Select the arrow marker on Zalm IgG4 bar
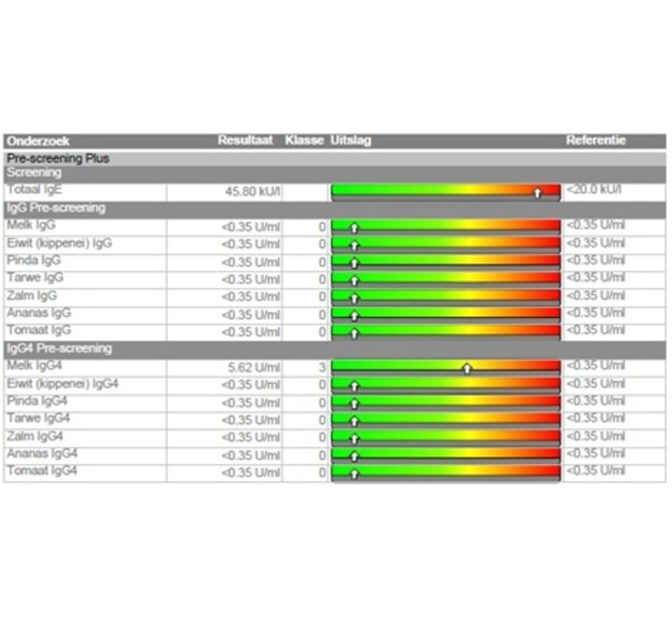Image resolution: width=672 pixels, height=619 pixels. coord(354,439)
